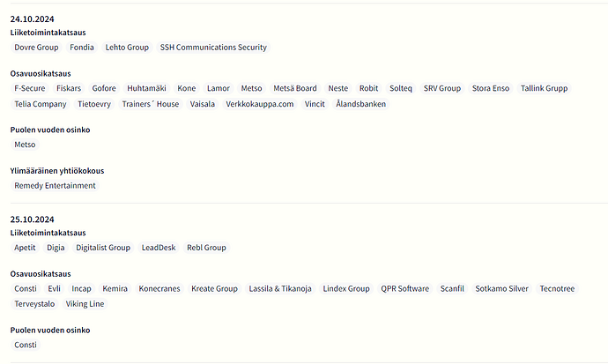Click the Scanfil tag
This screenshot has width=608, height=364.
tap(452, 289)
